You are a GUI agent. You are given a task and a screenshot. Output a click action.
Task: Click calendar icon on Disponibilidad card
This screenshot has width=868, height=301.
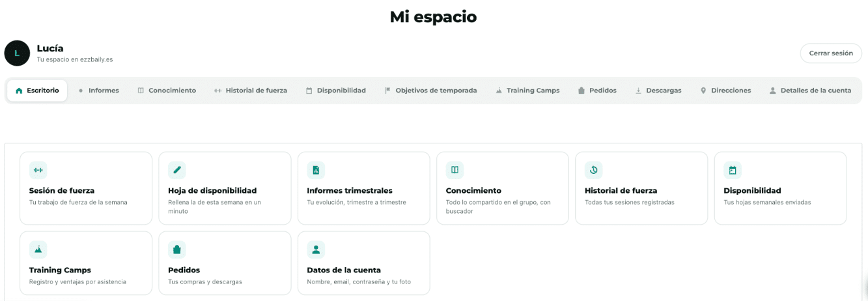pos(733,170)
